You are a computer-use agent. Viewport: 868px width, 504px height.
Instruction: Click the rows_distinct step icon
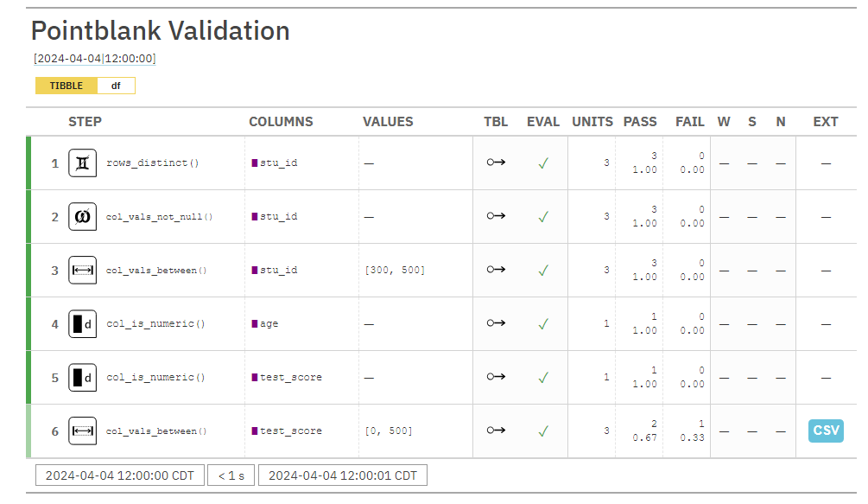tap(82, 163)
